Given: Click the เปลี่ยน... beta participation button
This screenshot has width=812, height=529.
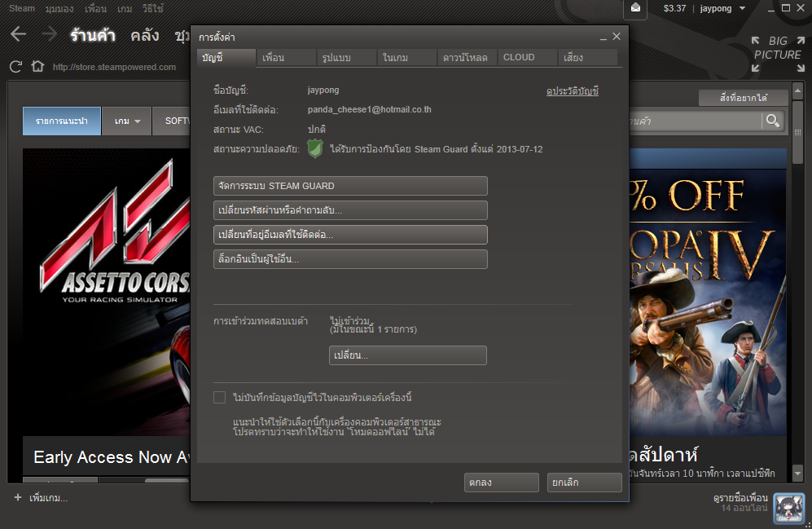Looking at the screenshot, I should tap(407, 355).
